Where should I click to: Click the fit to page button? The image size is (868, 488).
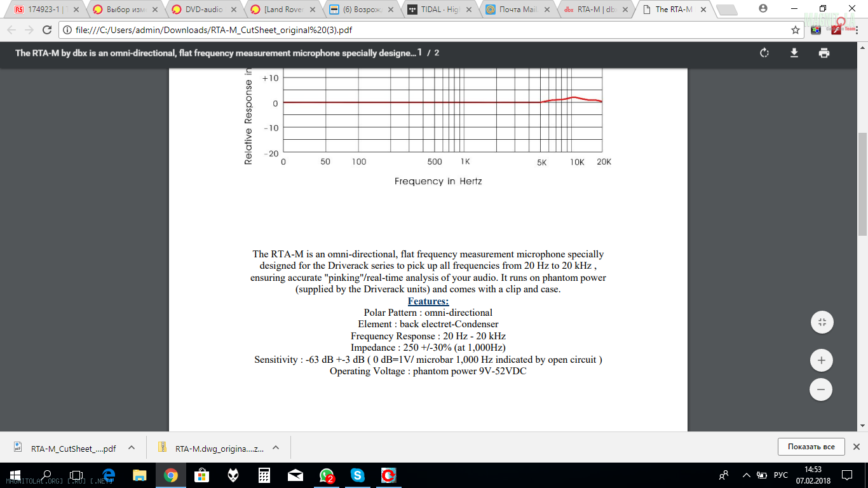[x=821, y=322]
